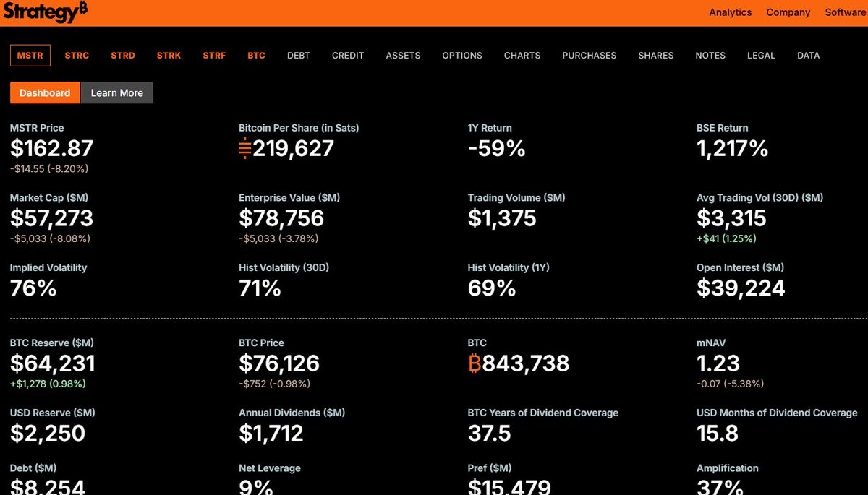Click the Strategy logo in header
The image size is (868, 495).
click(x=46, y=12)
